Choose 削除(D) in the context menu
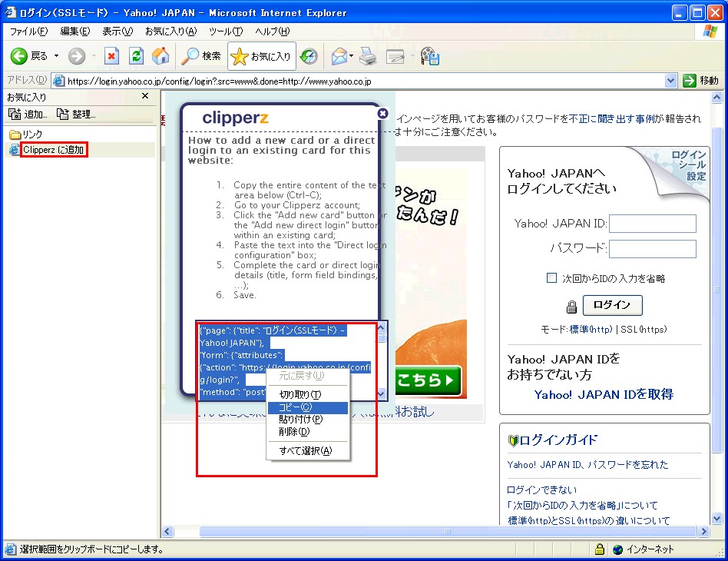Screen dimensions: 728x561 [307, 432]
